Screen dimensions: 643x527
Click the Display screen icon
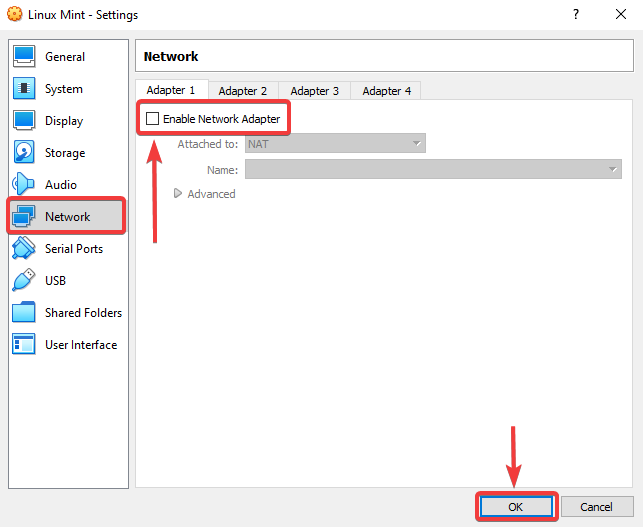[x=24, y=120]
